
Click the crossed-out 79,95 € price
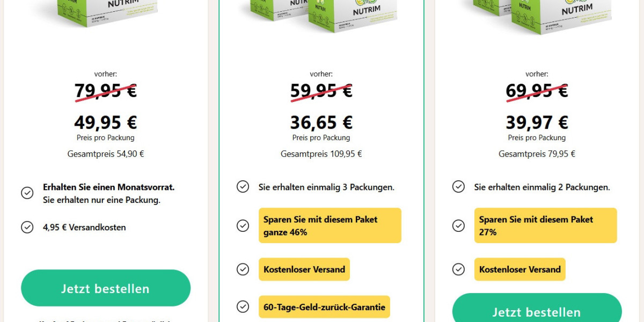click(105, 91)
